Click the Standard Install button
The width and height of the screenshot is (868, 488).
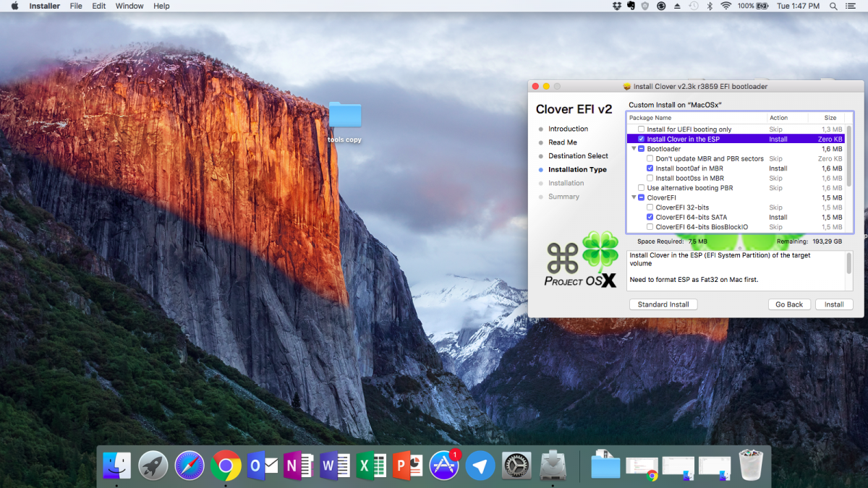point(663,304)
